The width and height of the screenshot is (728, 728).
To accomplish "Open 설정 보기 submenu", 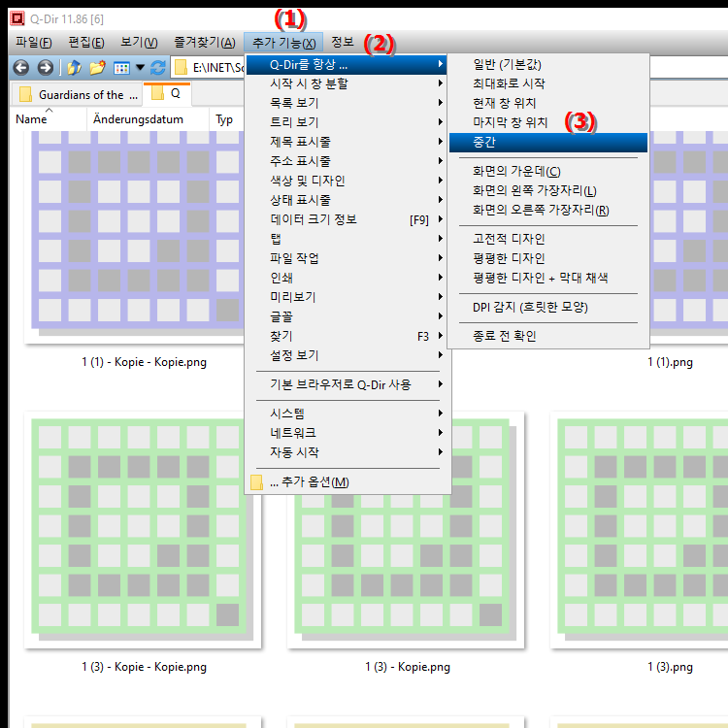I will point(347,355).
